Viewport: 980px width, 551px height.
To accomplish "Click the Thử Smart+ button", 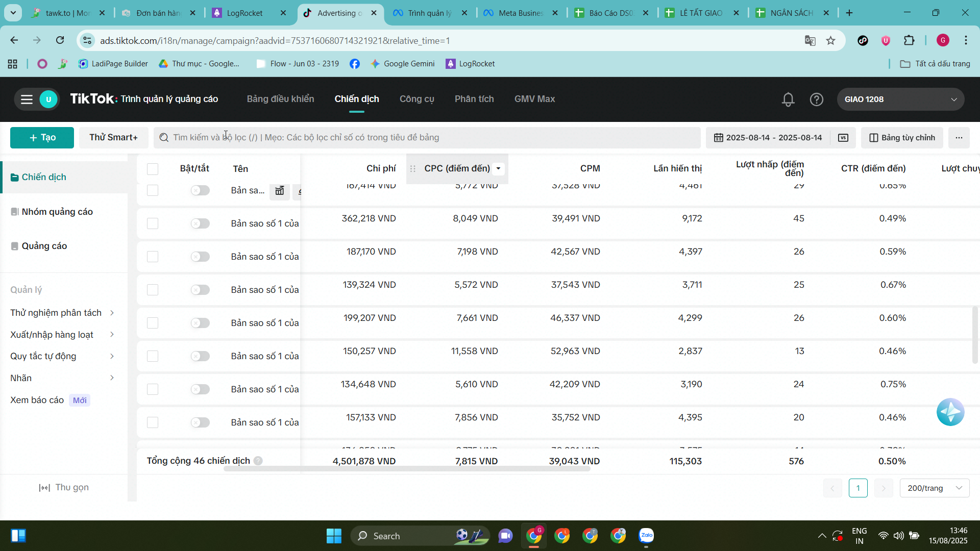I will [113, 138].
